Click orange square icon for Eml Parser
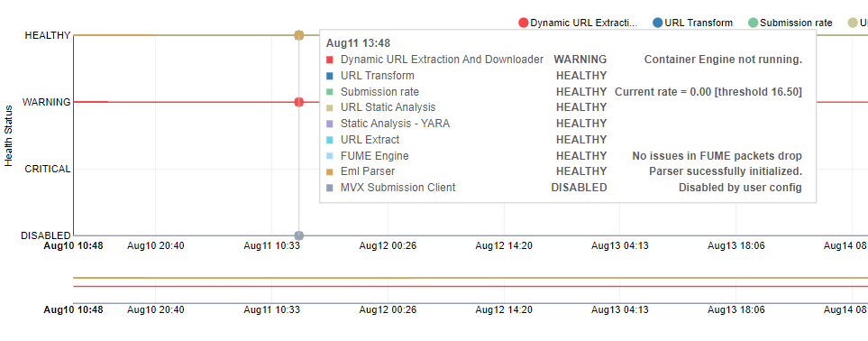This screenshot has width=868, height=341. click(330, 172)
